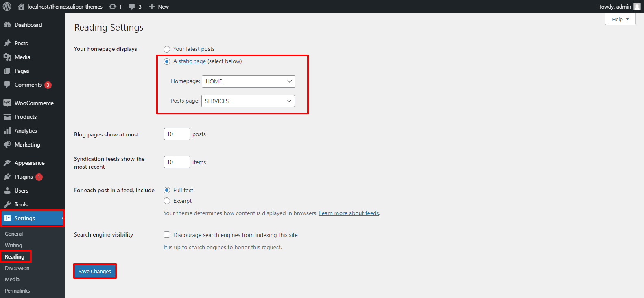The image size is (644, 298).
Task: Select Your latest posts radio button
Action: 167,49
